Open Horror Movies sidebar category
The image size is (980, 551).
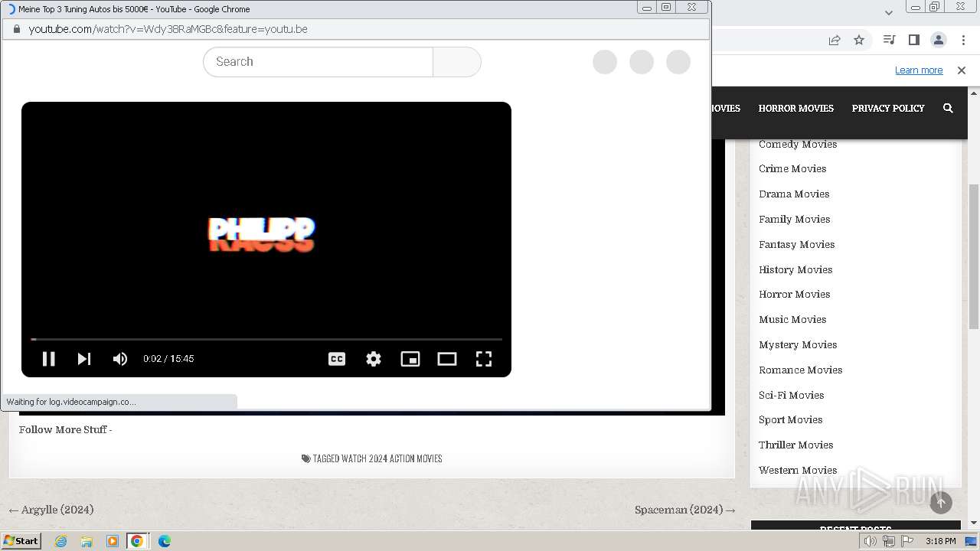pos(794,294)
